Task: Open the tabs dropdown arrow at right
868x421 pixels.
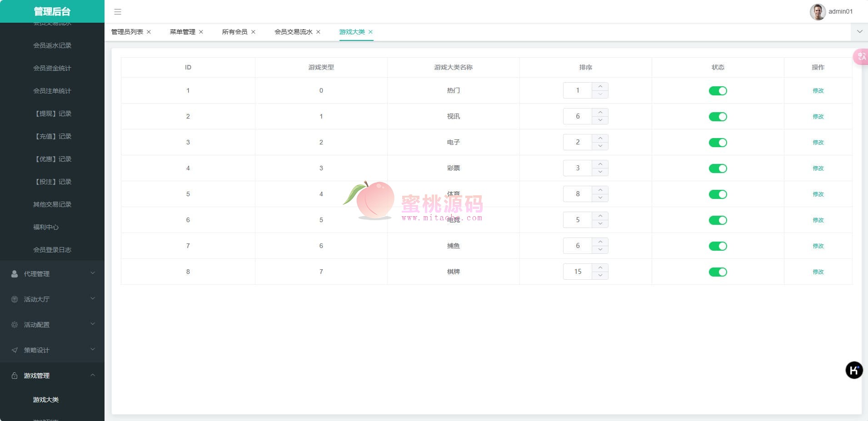Action: [859, 32]
